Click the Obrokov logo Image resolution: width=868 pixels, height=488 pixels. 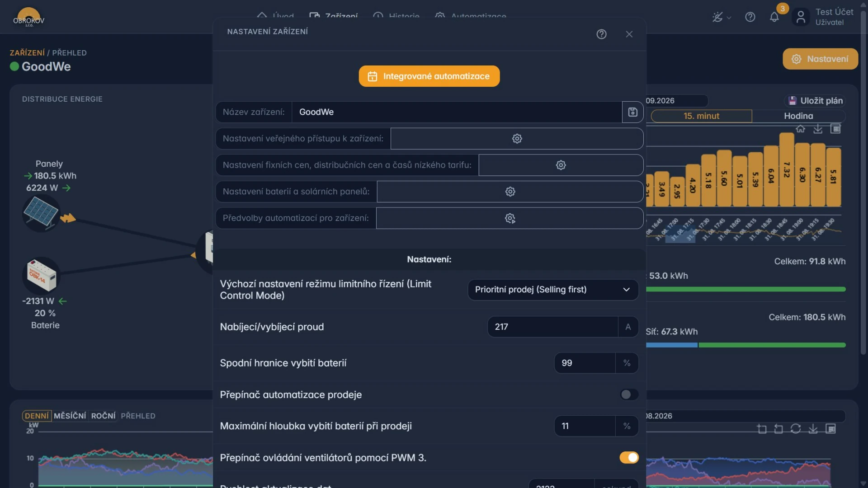click(x=29, y=18)
